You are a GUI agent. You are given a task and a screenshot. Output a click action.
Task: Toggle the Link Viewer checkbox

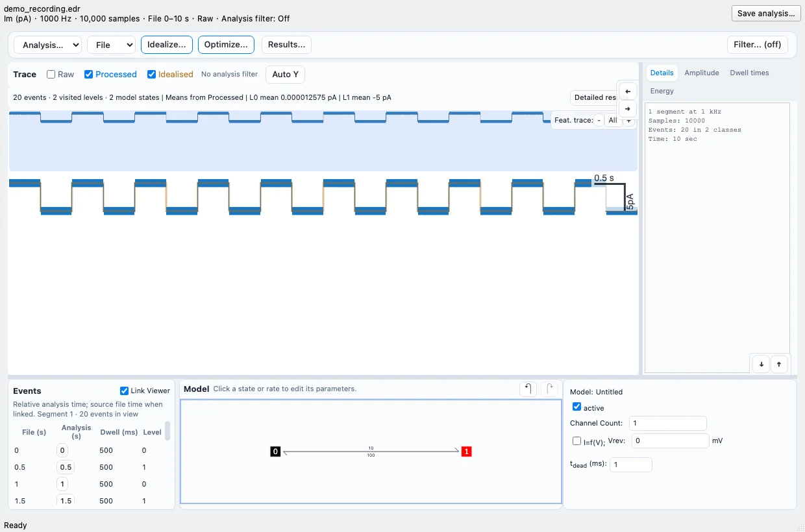pos(125,391)
